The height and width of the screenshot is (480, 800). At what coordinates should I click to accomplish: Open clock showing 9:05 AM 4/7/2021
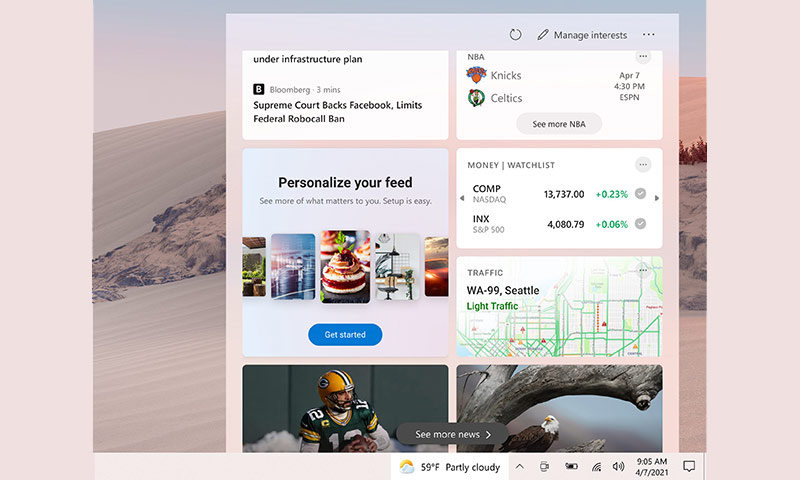(652, 467)
